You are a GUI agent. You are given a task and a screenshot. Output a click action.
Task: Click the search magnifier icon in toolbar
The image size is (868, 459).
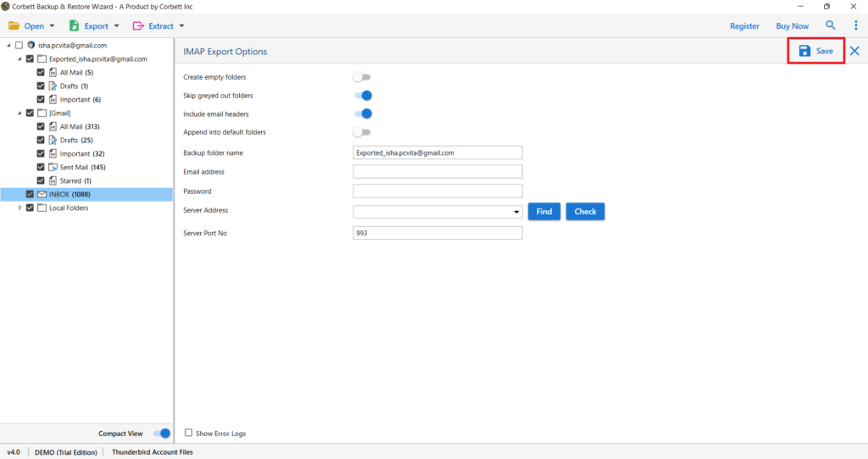coord(831,25)
